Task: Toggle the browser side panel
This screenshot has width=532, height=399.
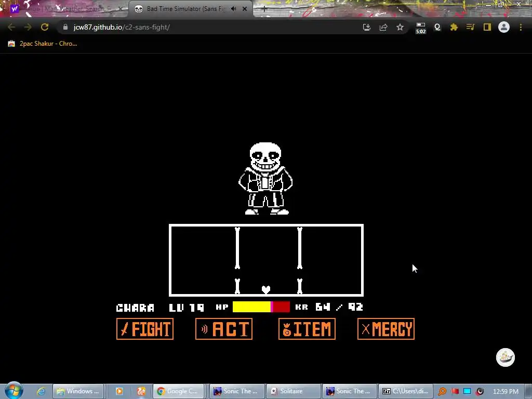Action: pyautogui.click(x=487, y=27)
